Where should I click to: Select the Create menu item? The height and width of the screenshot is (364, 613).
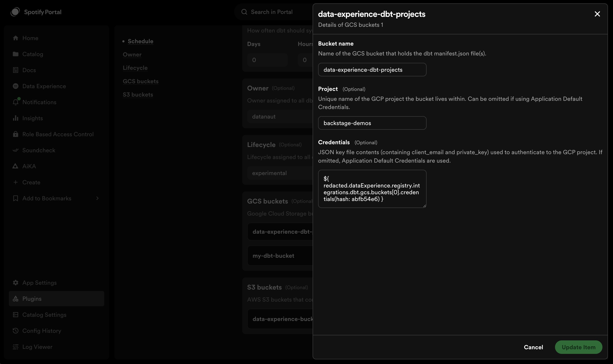click(x=56, y=182)
